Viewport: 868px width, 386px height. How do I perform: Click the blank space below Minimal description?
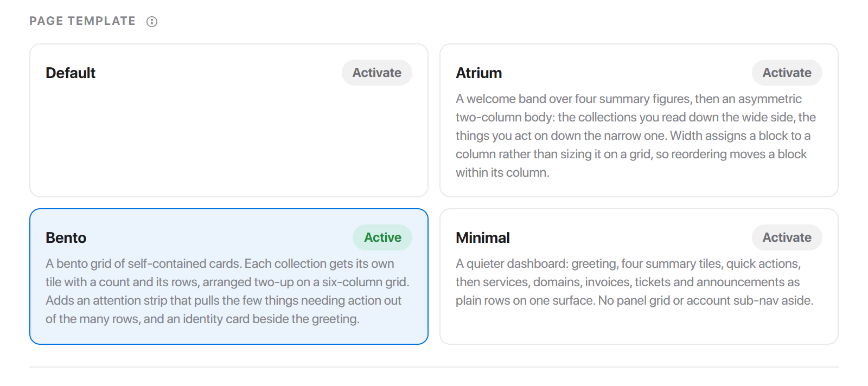click(639, 325)
